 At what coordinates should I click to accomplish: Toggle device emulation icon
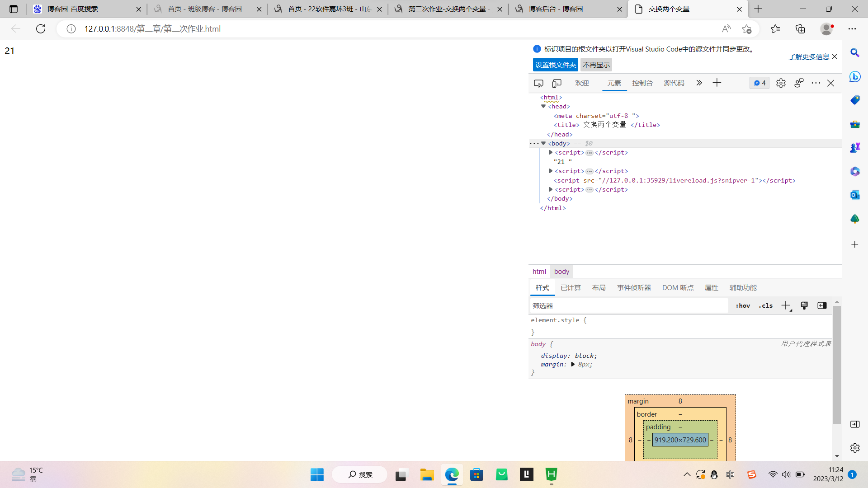click(x=557, y=83)
